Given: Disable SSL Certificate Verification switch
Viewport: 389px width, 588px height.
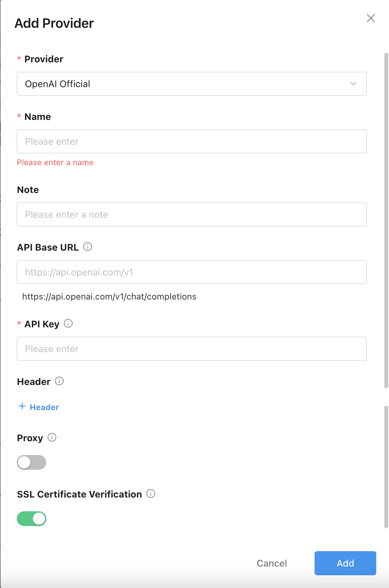Looking at the screenshot, I should pos(32,519).
